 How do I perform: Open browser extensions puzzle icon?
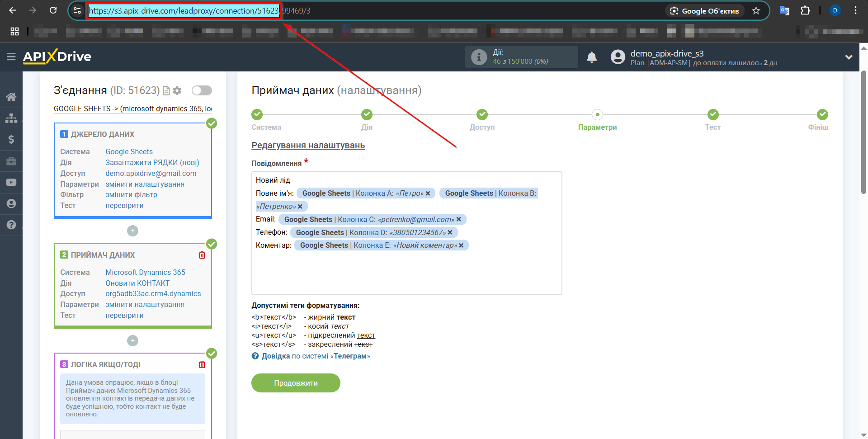tap(805, 10)
